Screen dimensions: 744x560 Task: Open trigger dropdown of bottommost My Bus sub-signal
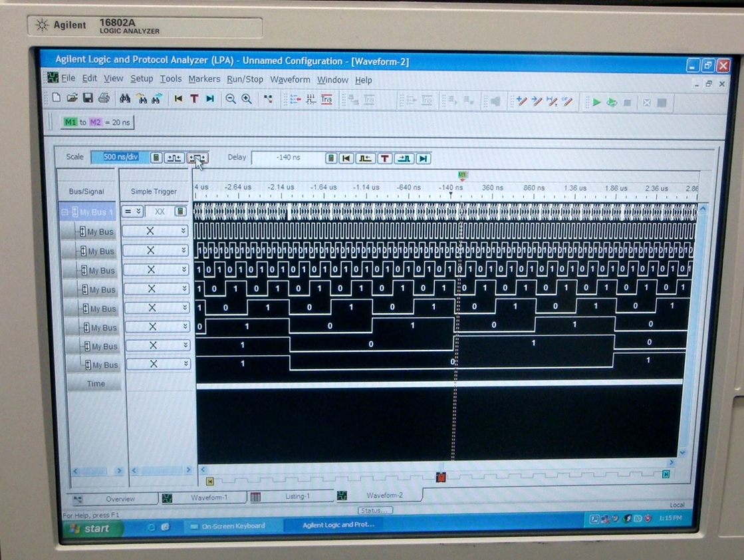[186, 364]
